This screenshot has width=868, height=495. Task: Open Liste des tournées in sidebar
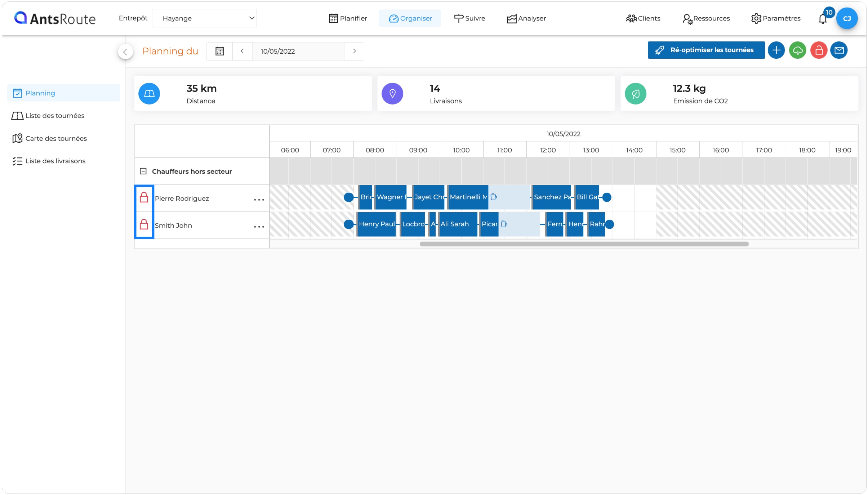[48, 116]
